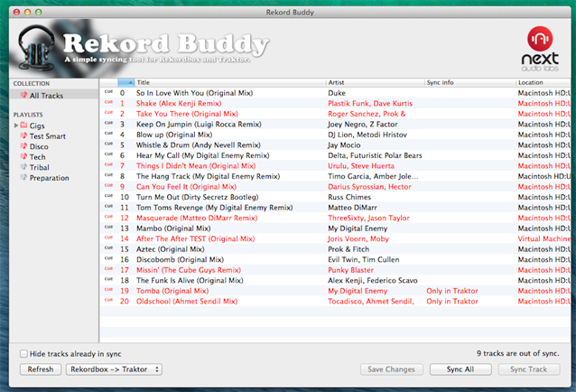Click Only in Traktor for Oldschool

coord(452,302)
